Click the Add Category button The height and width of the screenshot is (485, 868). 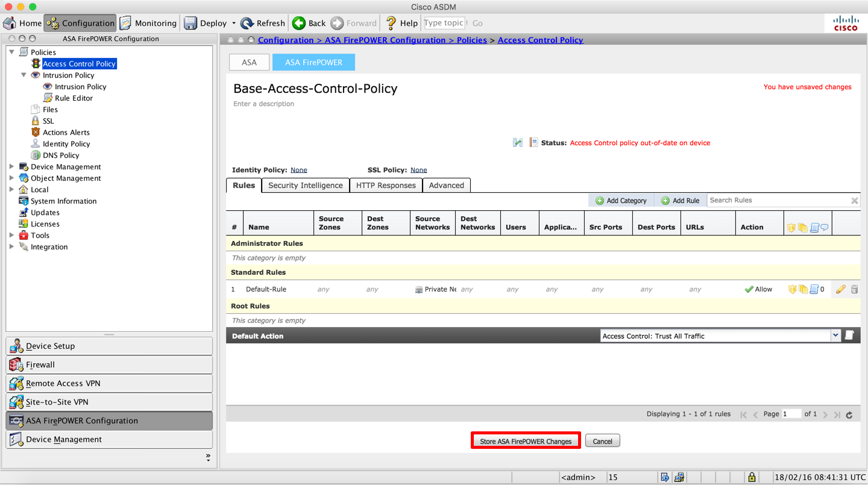pos(621,201)
